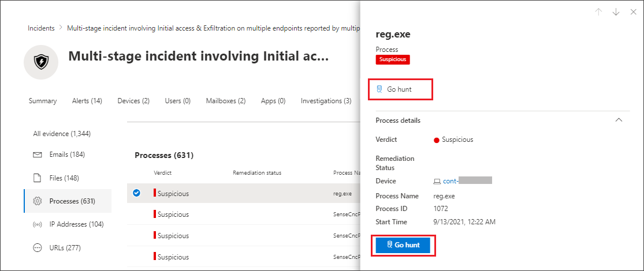Close the reg.exe details pane
This screenshot has height=271, width=644.
pyautogui.click(x=634, y=12)
